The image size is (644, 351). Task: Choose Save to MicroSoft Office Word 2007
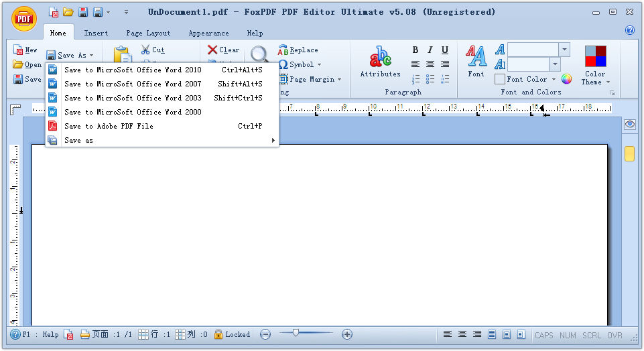162,84
